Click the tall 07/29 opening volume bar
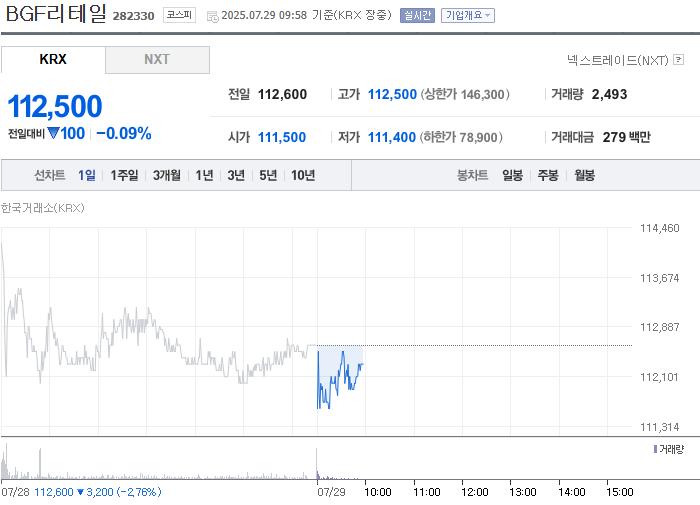The width and height of the screenshot is (700, 505). (x=317, y=464)
